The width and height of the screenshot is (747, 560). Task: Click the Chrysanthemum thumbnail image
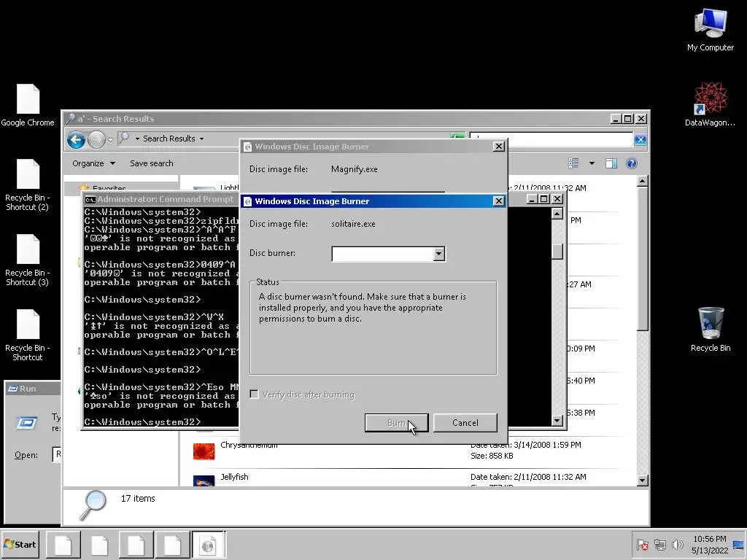point(204,451)
